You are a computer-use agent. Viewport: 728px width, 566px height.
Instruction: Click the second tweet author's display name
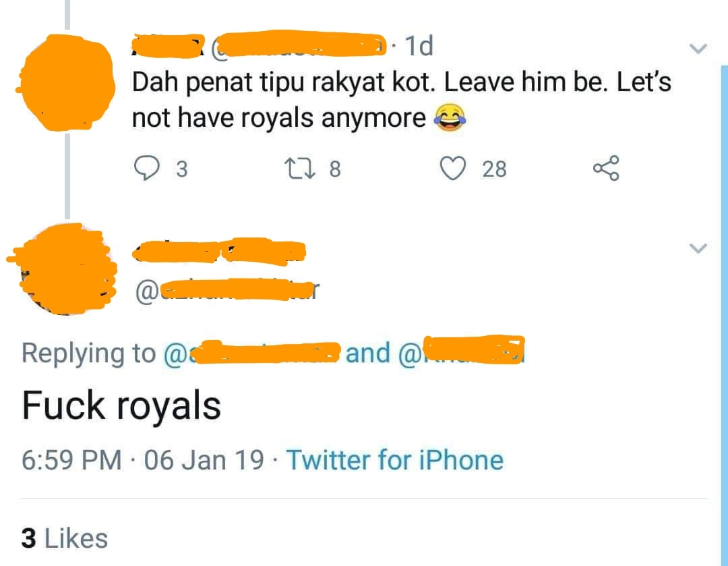[219, 251]
